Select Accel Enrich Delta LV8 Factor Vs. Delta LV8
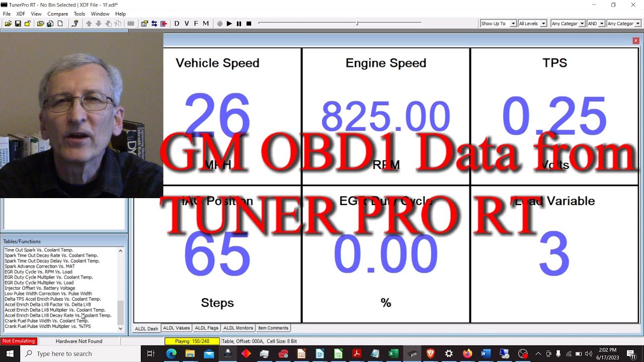The height and width of the screenshot is (362, 644). coord(48,305)
